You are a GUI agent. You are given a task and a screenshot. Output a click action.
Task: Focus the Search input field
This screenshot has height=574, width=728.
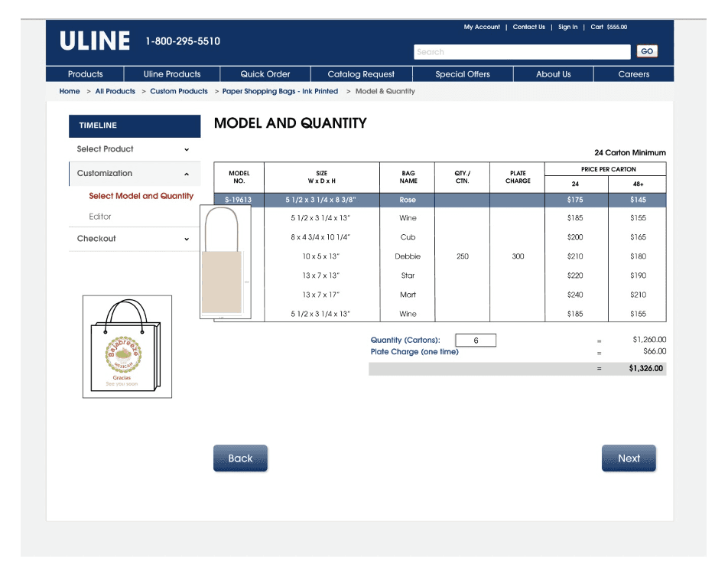522,51
